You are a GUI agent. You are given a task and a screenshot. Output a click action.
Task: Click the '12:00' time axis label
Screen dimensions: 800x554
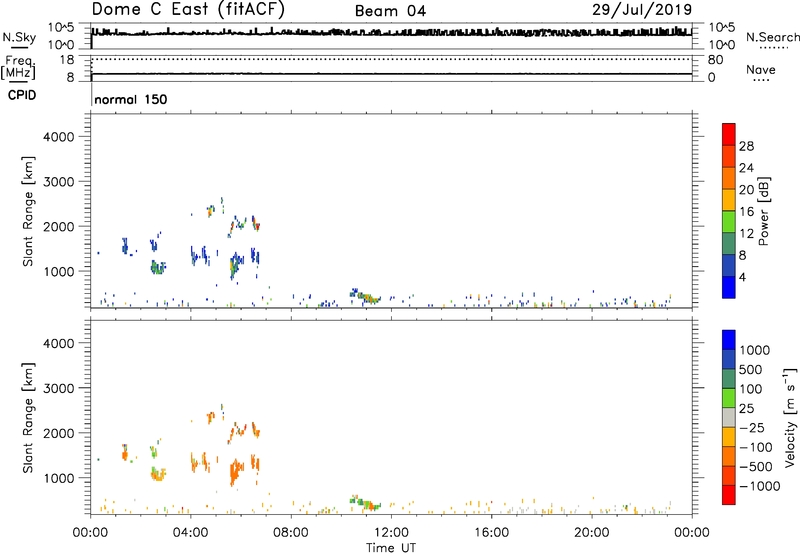click(x=391, y=533)
